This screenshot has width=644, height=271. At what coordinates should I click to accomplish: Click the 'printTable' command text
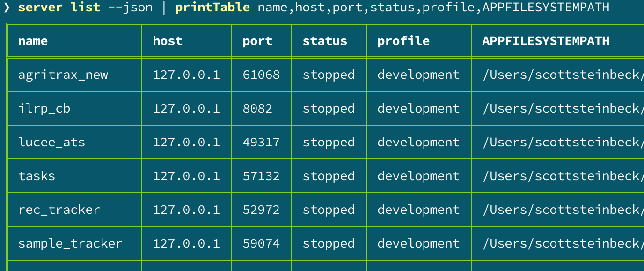tap(212, 8)
